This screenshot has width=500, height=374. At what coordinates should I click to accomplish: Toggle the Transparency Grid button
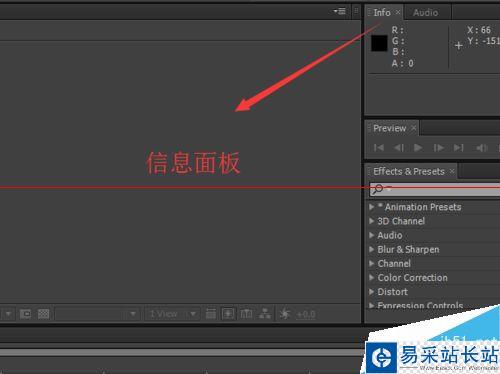coord(43,314)
